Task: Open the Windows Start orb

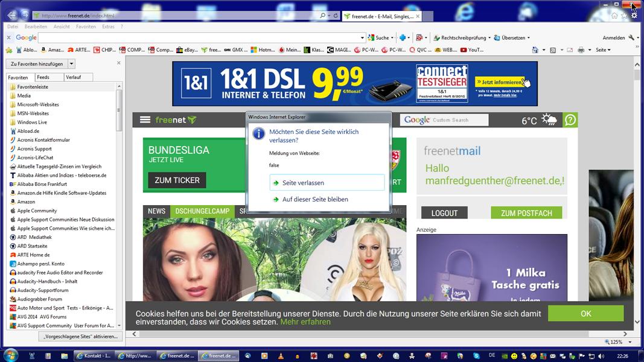Action: coord(11,355)
